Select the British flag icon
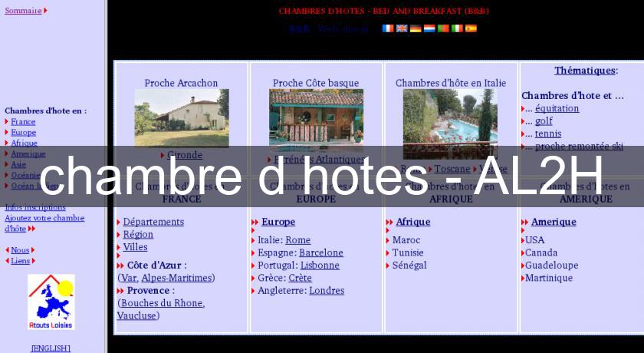 [x=402, y=28]
